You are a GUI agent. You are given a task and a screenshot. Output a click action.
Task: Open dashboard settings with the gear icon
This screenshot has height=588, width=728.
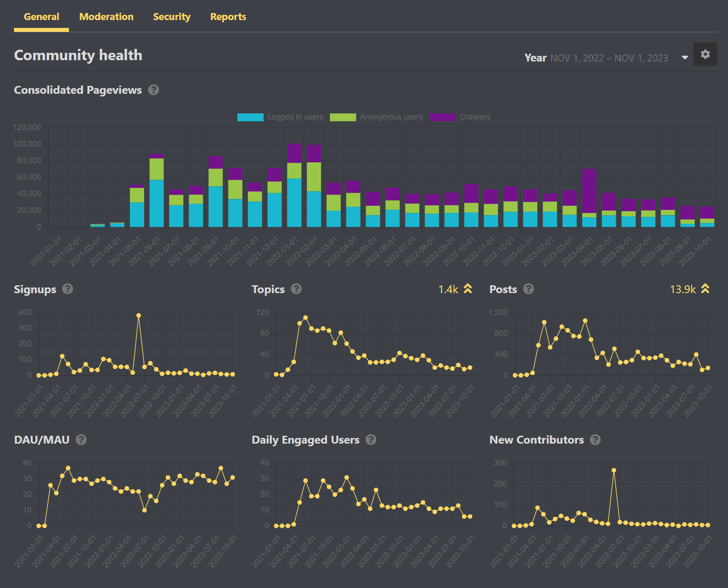pos(705,54)
